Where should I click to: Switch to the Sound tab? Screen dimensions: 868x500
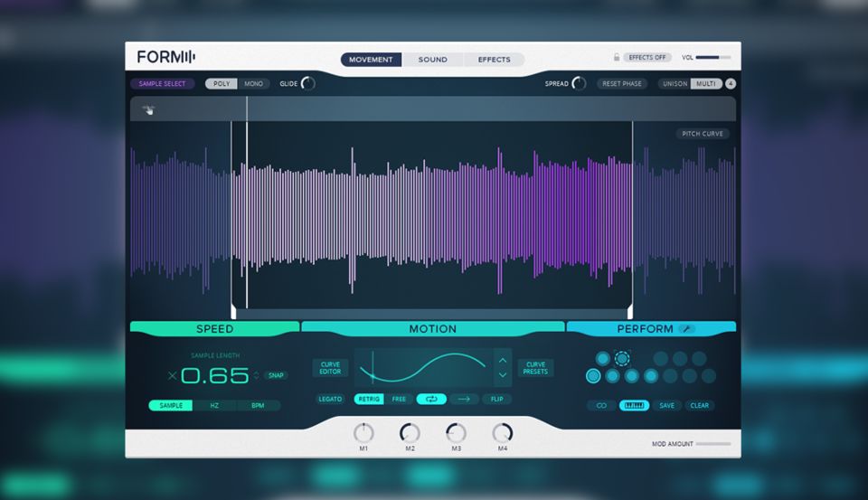tap(432, 60)
